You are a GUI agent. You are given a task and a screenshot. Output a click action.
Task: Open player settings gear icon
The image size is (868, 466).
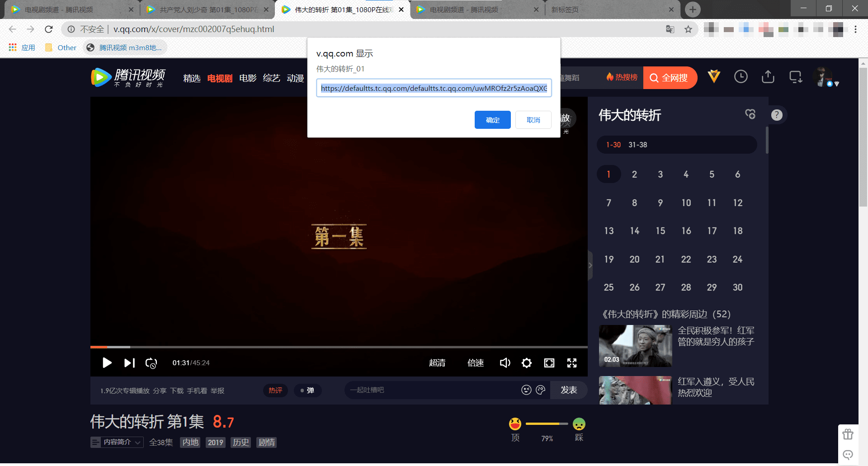point(527,363)
